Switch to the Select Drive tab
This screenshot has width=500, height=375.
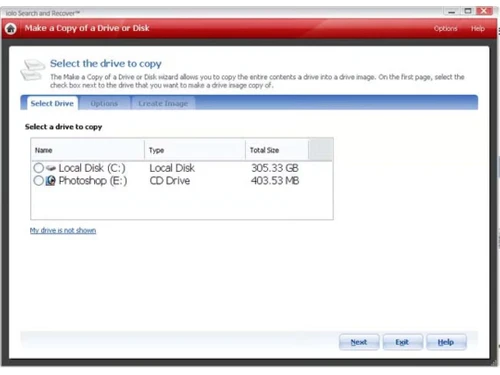coord(52,103)
